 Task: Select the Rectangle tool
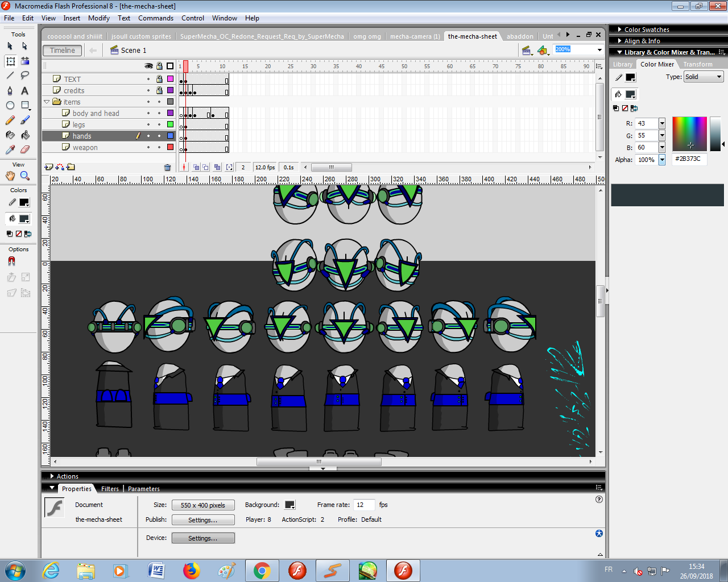point(25,105)
